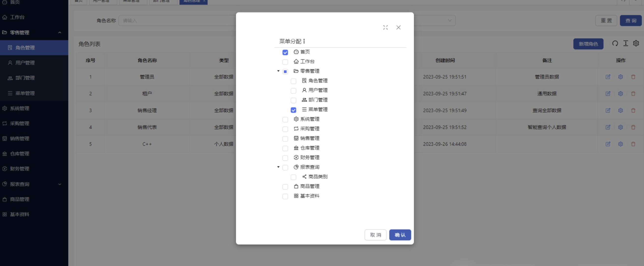
Task: Uncheck the 首页 checkbox in menu tree
Action: pyautogui.click(x=285, y=52)
